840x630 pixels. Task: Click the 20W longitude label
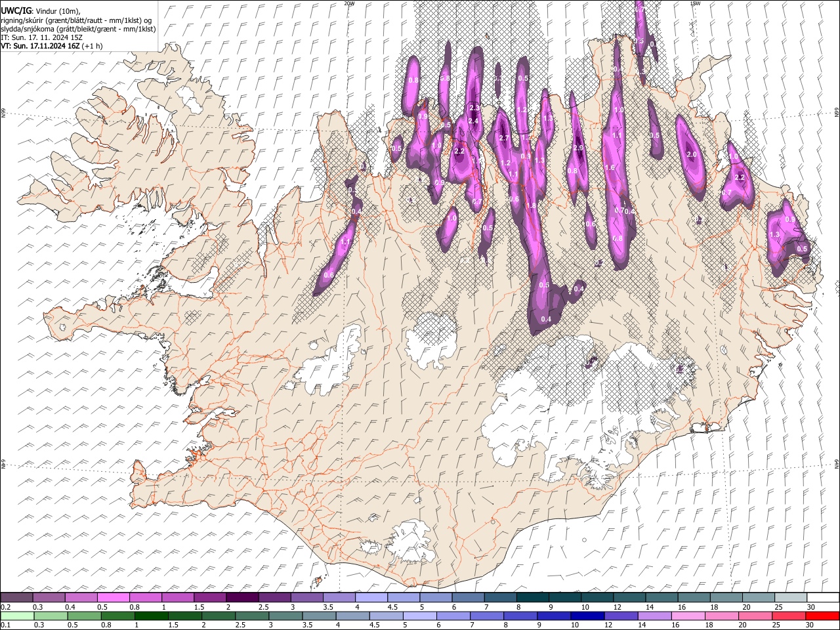tap(348, 3)
